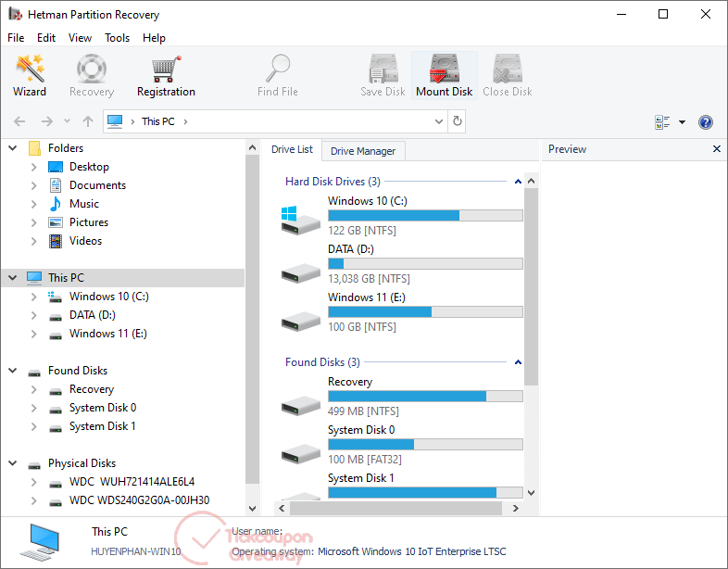Image resolution: width=728 pixels, height=569 pixels.
Task: Select Windows 11 (E:) in tree
Action: 108,334
